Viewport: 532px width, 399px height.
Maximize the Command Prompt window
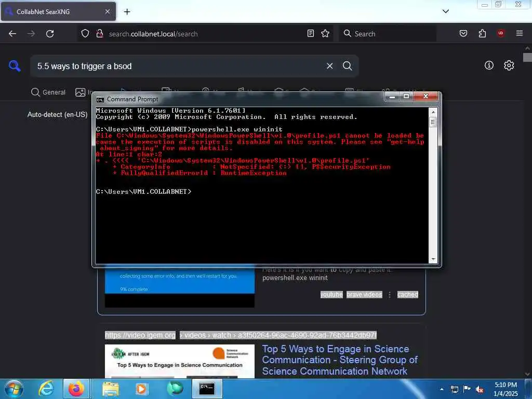(406, 97)
